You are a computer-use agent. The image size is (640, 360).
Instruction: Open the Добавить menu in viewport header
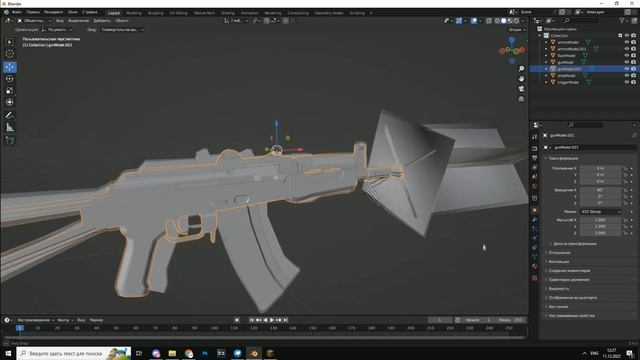coord(102,20)
